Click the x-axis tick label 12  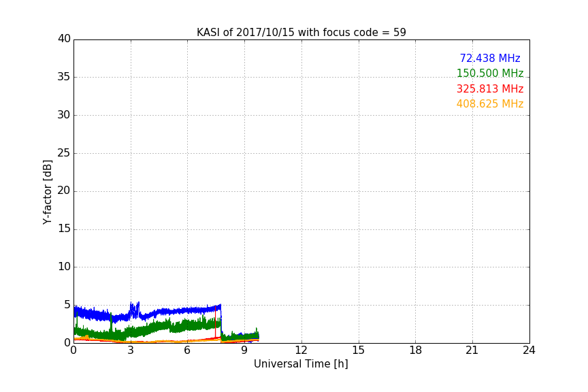click(301, 350)
